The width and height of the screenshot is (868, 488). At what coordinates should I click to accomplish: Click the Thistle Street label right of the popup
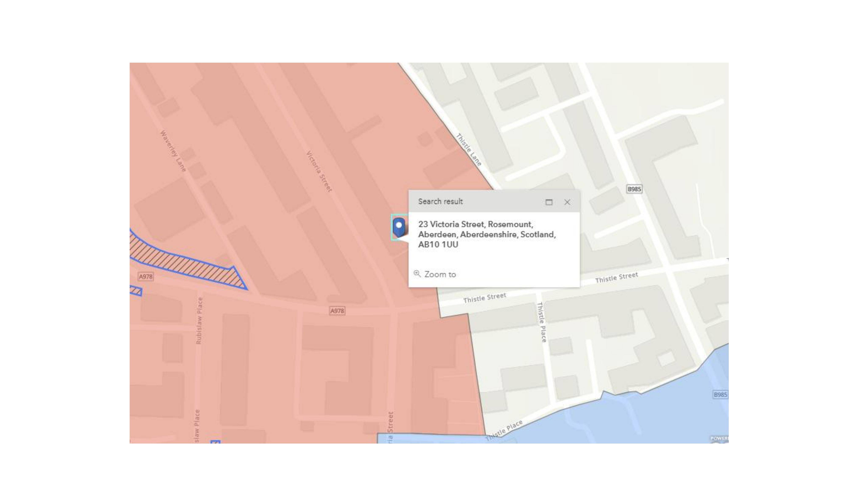(x=617, y=278)
